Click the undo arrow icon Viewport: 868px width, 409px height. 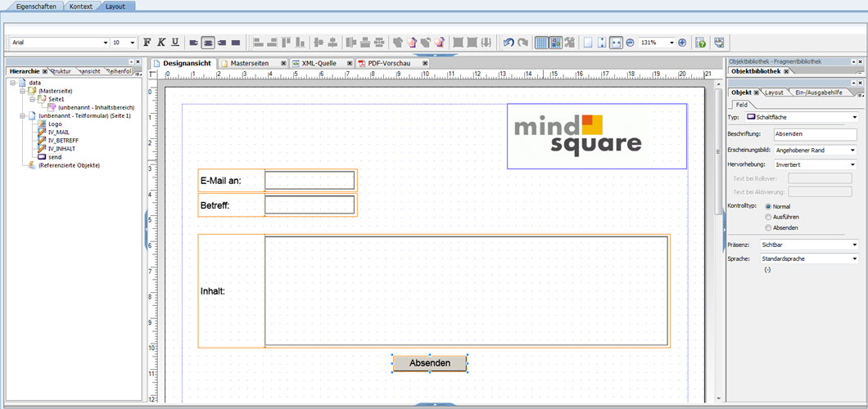coord(509,42)
